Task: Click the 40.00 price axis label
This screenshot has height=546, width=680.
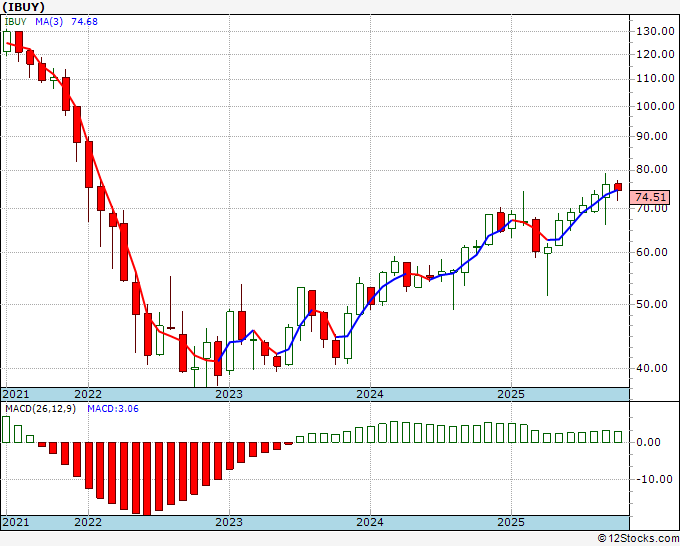Action: click(652, 368)
